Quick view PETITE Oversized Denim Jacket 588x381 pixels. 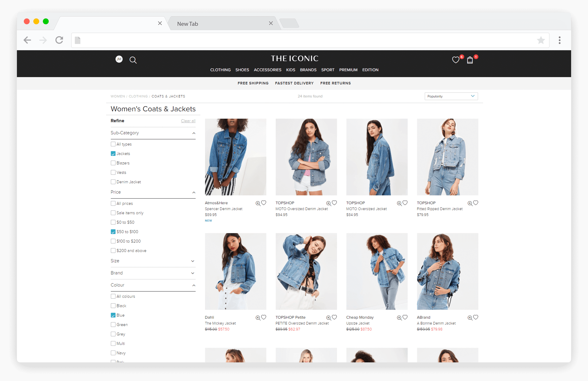tap(329, 318)
